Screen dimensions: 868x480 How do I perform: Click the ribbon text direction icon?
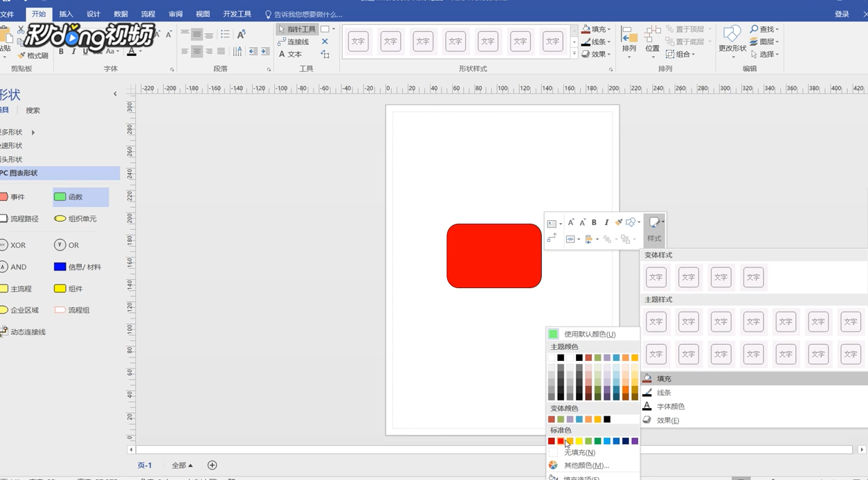pyautogui.click(x=237, y=51)
